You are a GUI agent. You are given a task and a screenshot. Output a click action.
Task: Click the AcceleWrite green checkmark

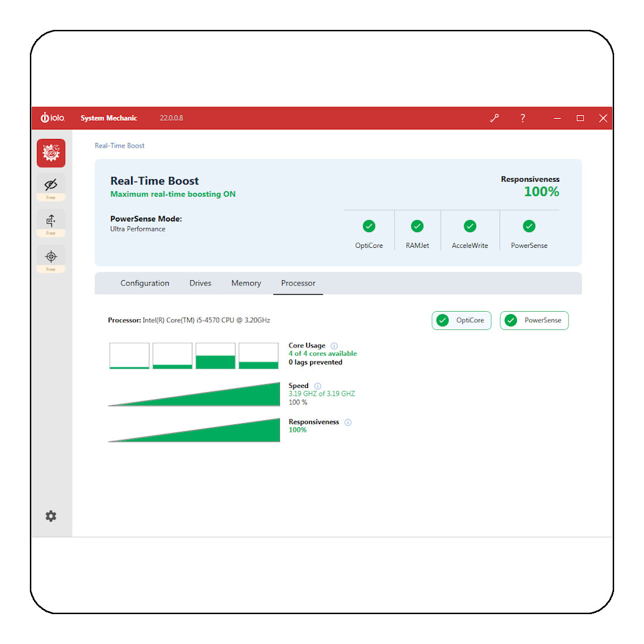(470, 226)
